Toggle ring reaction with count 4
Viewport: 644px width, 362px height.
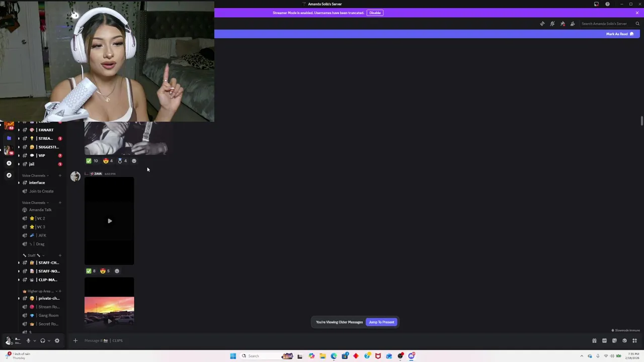click(x=122, y=161)
